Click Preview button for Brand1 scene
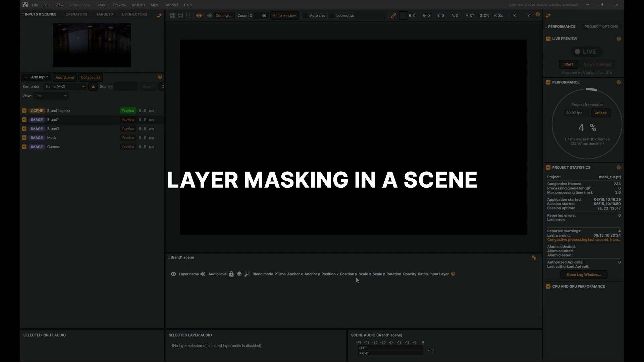644x362 pixels. tap(128, 111)
